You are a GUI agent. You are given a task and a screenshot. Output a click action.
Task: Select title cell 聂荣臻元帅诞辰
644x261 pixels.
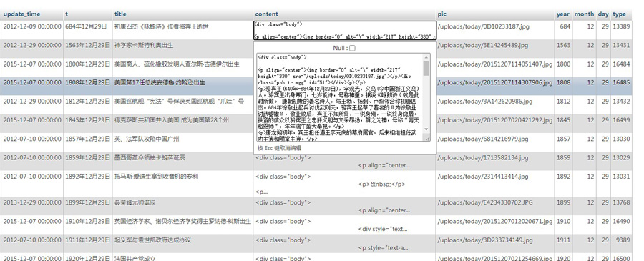pos(135,202)
